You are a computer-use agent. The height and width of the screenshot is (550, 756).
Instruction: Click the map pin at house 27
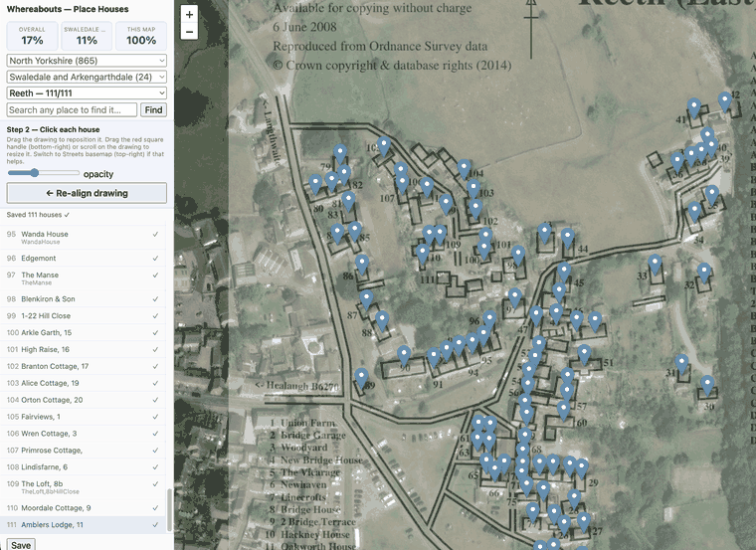click(584, 523)
